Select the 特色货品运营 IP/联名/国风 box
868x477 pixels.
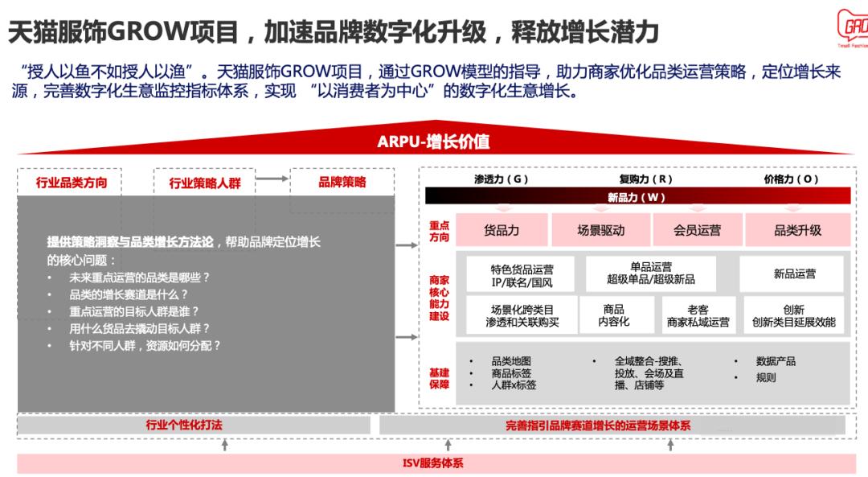tap(521, 275)
